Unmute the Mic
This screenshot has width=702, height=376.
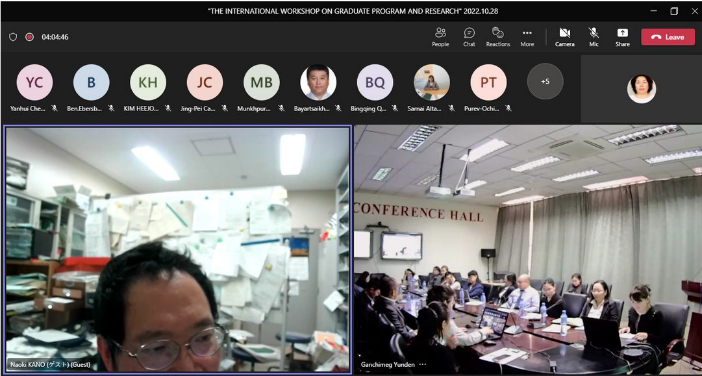pos(594,37)
